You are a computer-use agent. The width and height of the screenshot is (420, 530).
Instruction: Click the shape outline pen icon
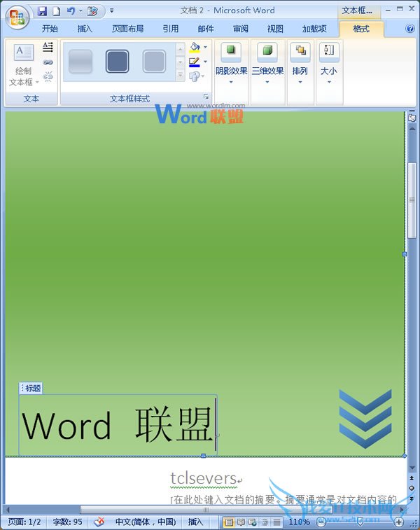(195, 62)
